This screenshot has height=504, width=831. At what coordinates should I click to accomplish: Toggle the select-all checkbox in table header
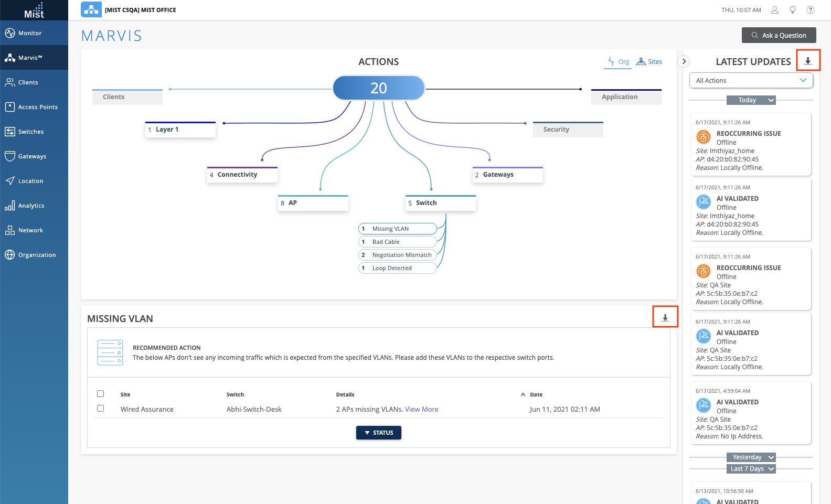point(101,394)
